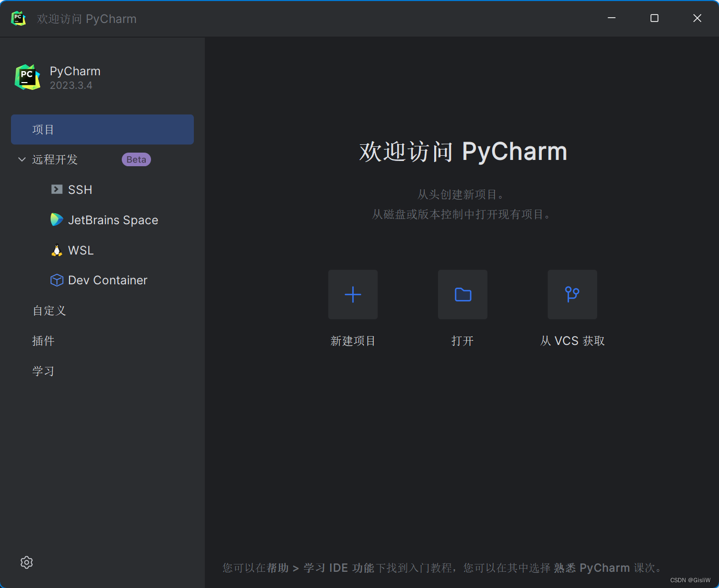Open the 插件 section
This screenshot has height=588, width=719.
[44, 341]
